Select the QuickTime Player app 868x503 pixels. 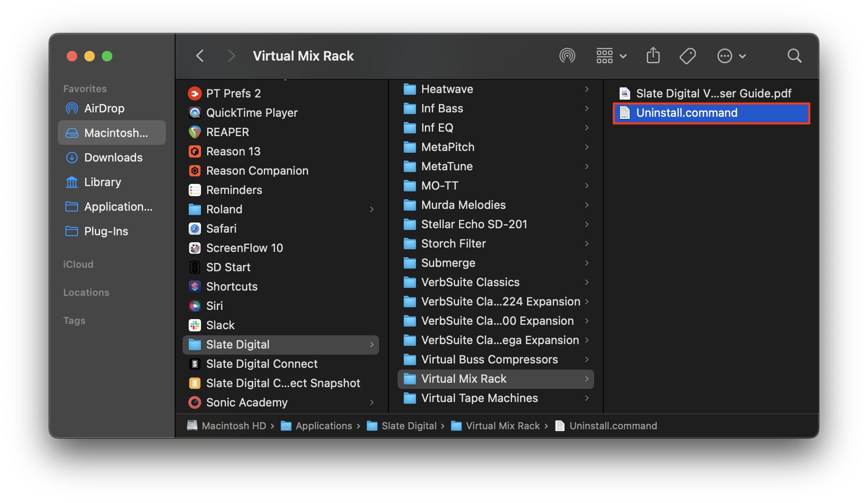[281, 113]
